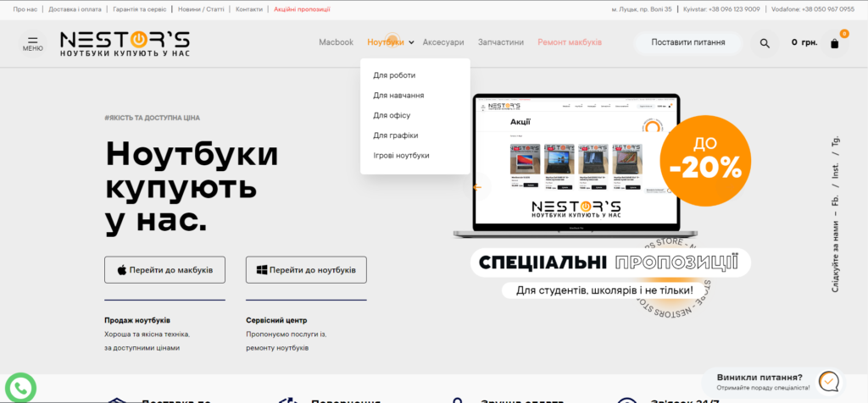Open the Macbook menu item
Screen dimensions: 868x403
(x=336, y=42)
